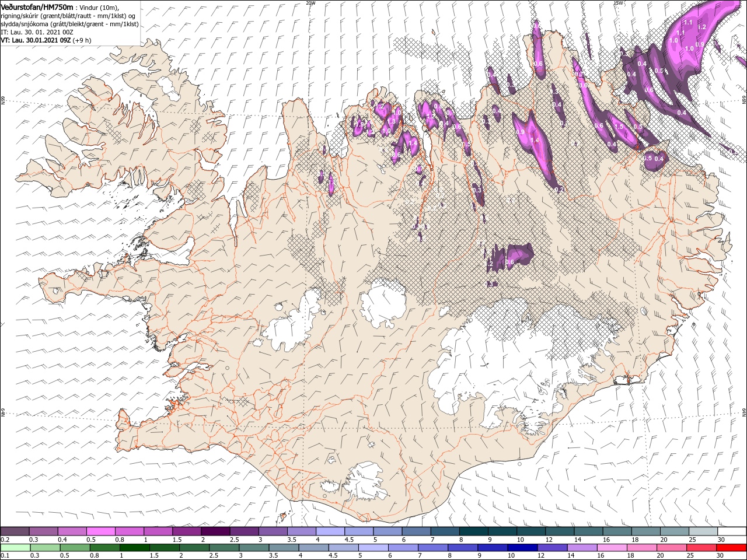Pick the 0.3 purple swatch in upper legend
747x560 pixels.
tap(43, 531)
